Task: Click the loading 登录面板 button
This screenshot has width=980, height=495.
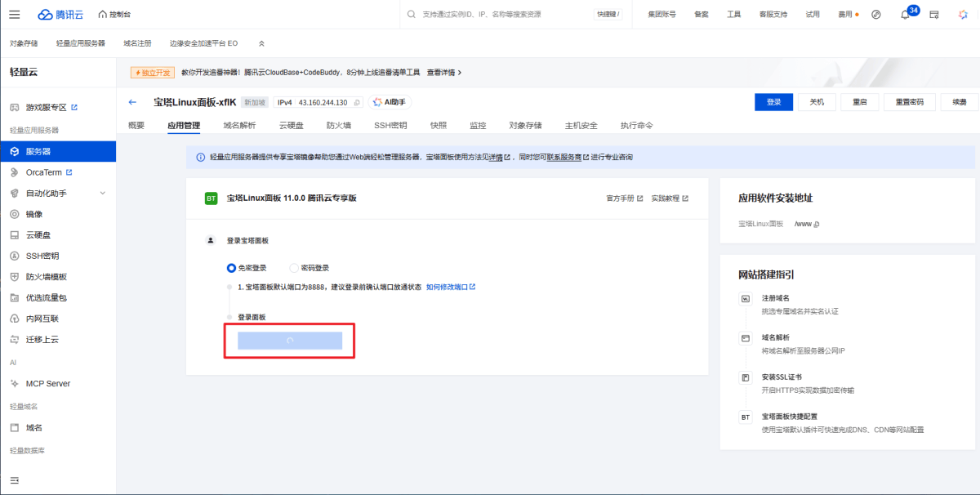Action: [289, 341]
